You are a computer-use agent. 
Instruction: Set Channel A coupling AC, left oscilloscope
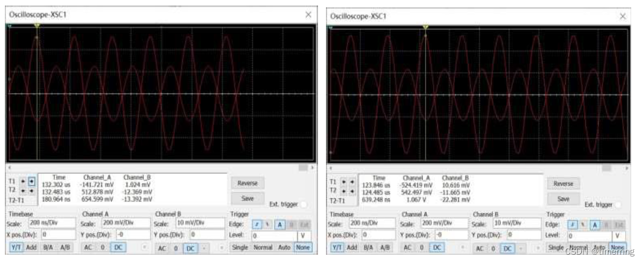tap(88, 247)
